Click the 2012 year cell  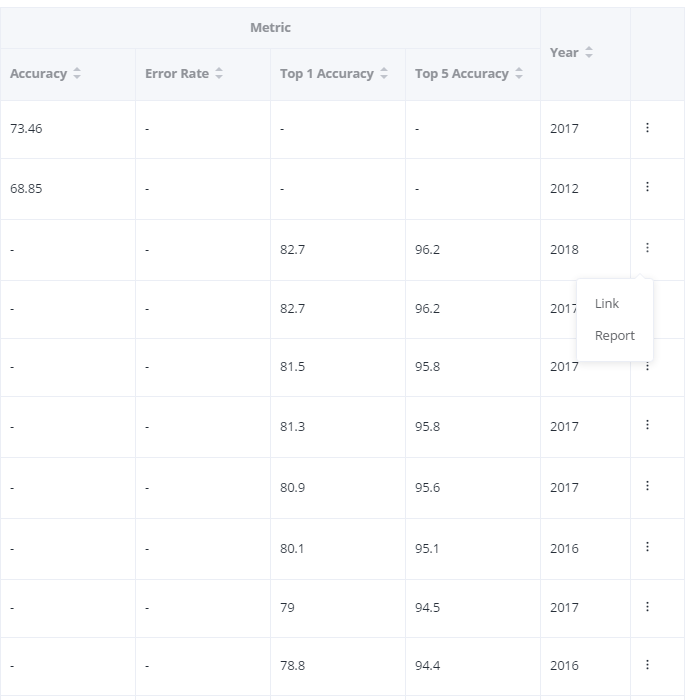pyautogui.click(x=564, y=189)
